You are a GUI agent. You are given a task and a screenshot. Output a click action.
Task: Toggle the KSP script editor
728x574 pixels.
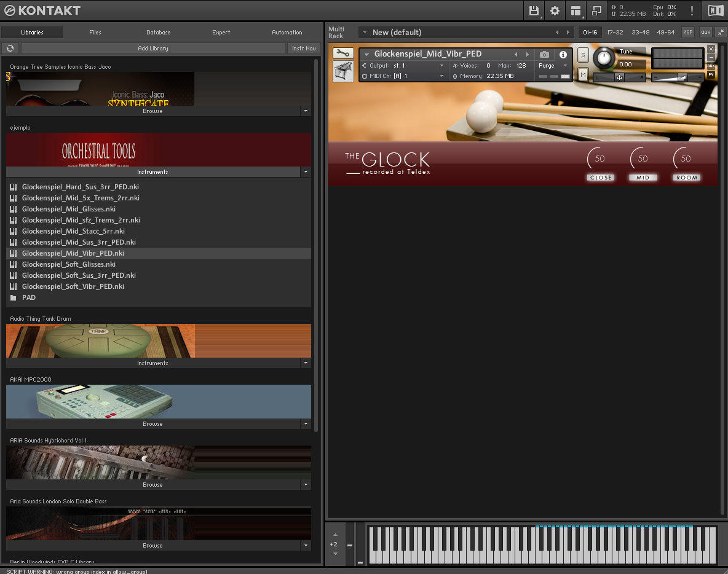coord(687,33)
